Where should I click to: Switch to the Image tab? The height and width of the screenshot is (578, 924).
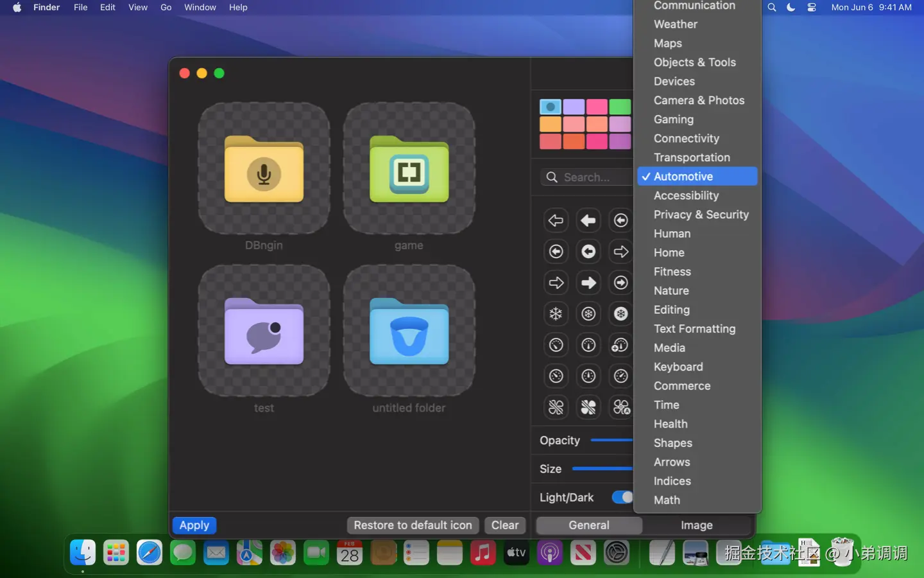pyautogui.click(x=696, y=525)
